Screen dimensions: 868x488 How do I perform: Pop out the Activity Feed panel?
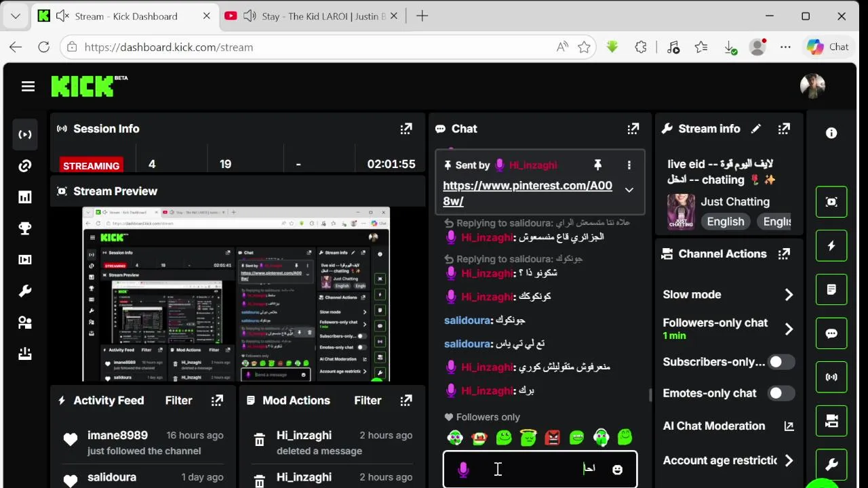click(x=217, y=400)
